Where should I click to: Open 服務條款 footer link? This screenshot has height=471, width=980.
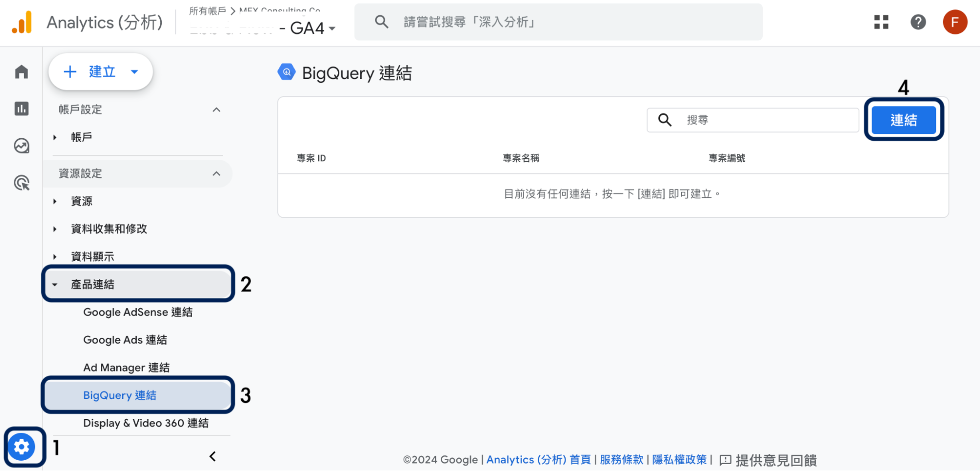point(621,460)
